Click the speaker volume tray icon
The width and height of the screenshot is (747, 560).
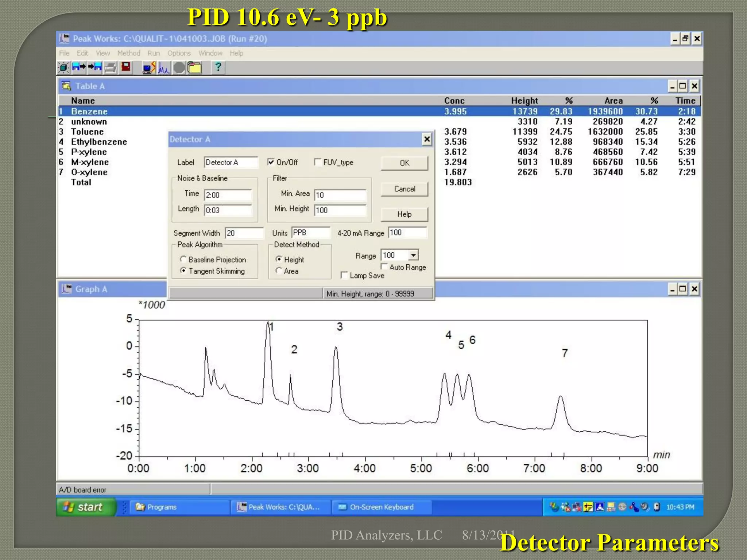coord(645,507)
